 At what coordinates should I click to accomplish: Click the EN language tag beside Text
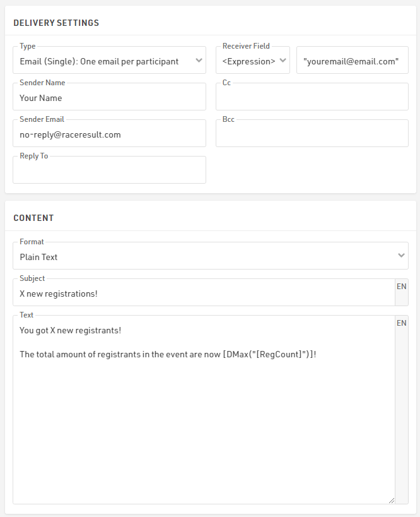402,323
